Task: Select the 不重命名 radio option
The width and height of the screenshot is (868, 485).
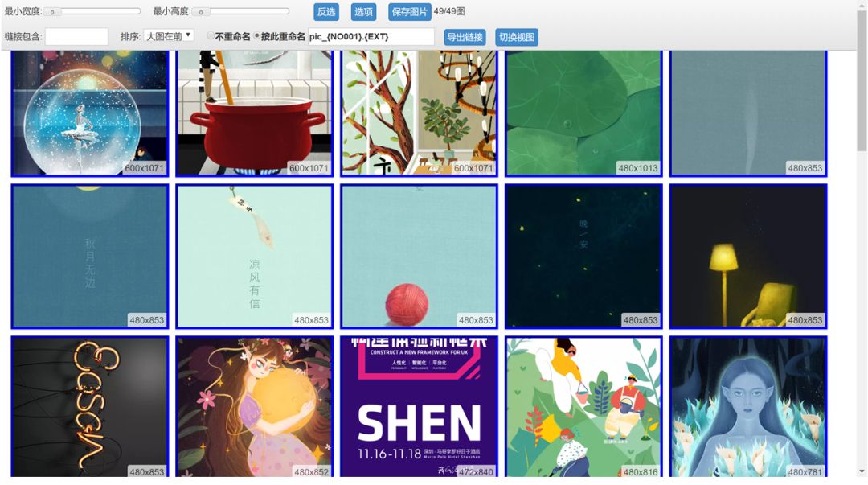Action: point(211,36)
